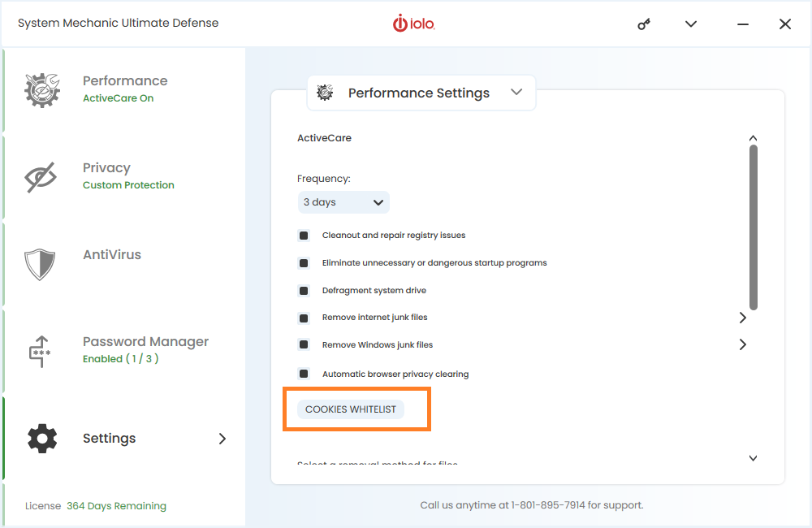Expand Remove internet junk files options arrow
Image resolution: width=812 pixels, height=528 pixels.
click(743, 318)
